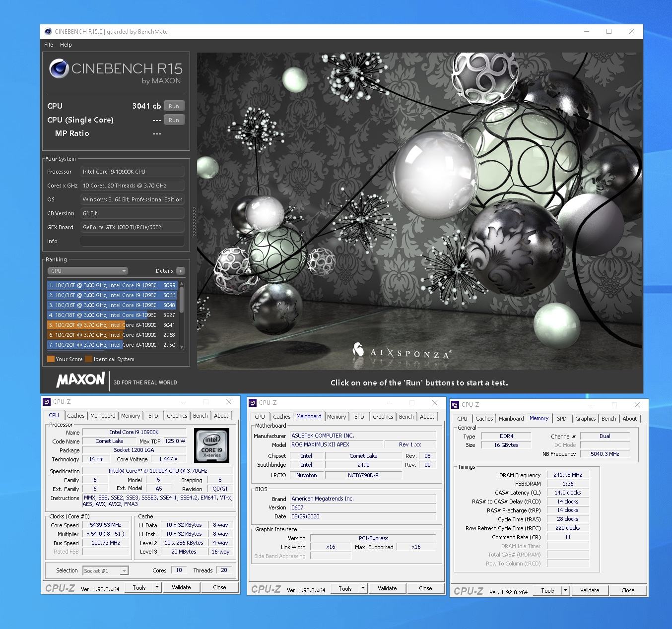
Task: Open the Help menu in Cinebench
Action: pyautogui.click(x=66, y=45)
